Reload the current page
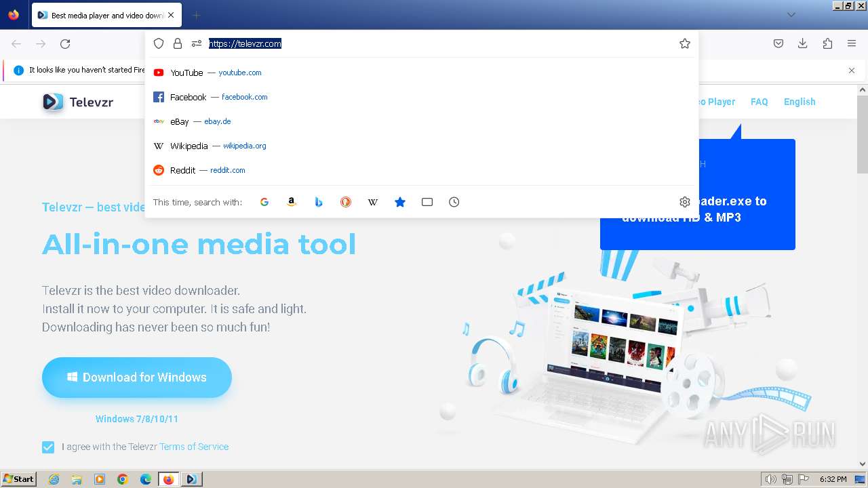This screenshot has height=488, width=868. 65,43
